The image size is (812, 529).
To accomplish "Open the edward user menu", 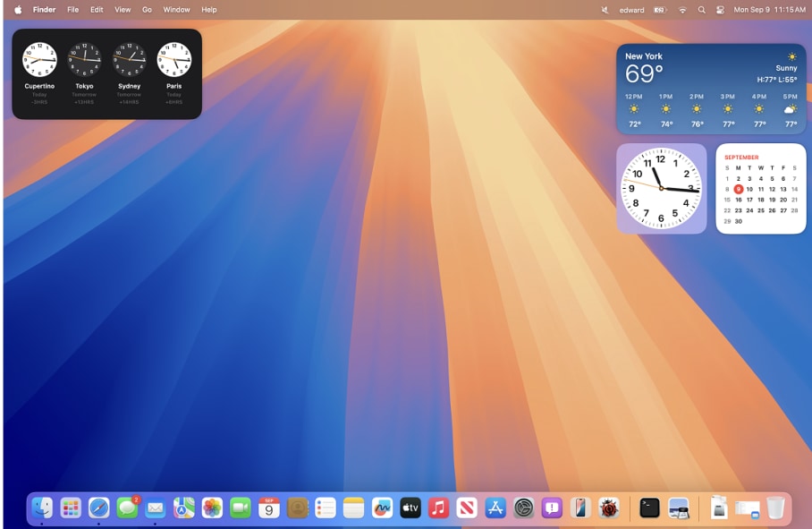I will pyautogui.click(x=631, y=10).
